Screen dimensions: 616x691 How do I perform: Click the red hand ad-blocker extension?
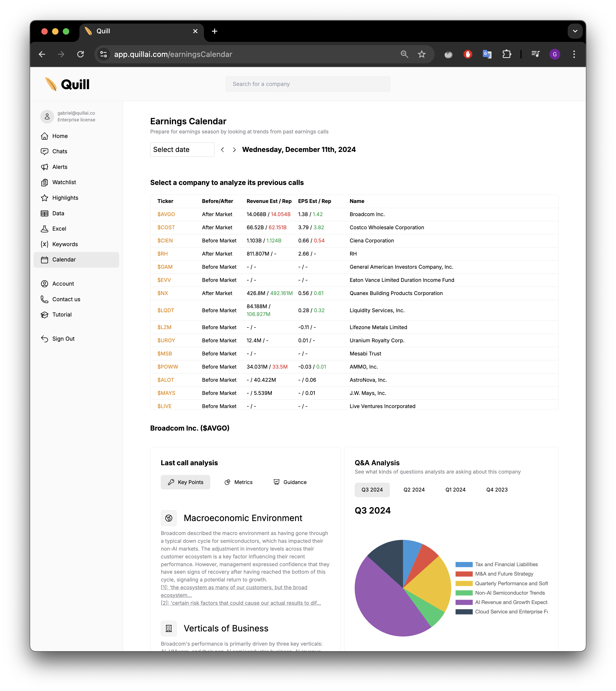[x=468, y=54]
